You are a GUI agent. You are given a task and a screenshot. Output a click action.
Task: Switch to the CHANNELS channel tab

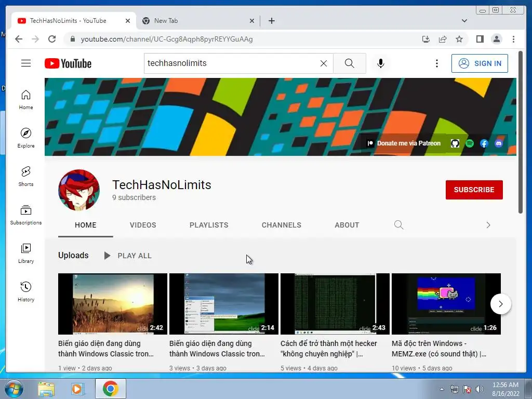[x=281, y=225]
